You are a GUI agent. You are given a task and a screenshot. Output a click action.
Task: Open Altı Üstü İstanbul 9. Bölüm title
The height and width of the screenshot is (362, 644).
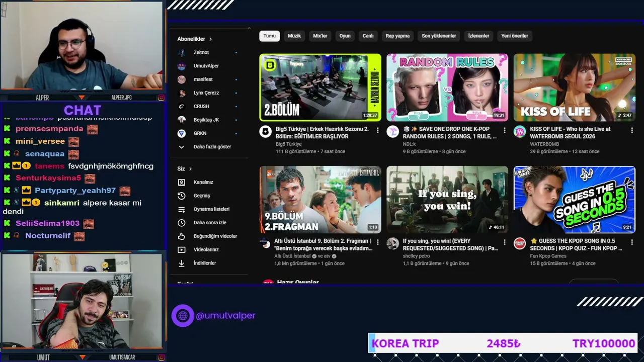pyautogui.click(x=323, y=245)
